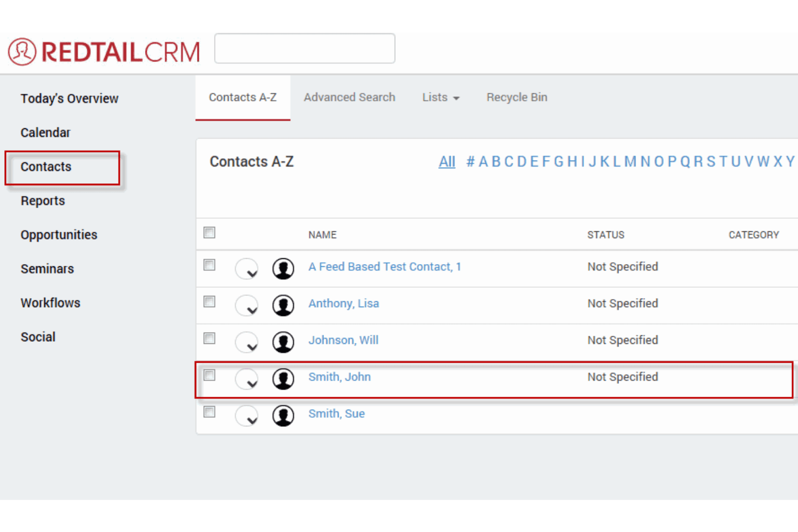Check the box for Anthony, Lisa
798x532 pixels.
pyautogui.click(x=209, y=301)
